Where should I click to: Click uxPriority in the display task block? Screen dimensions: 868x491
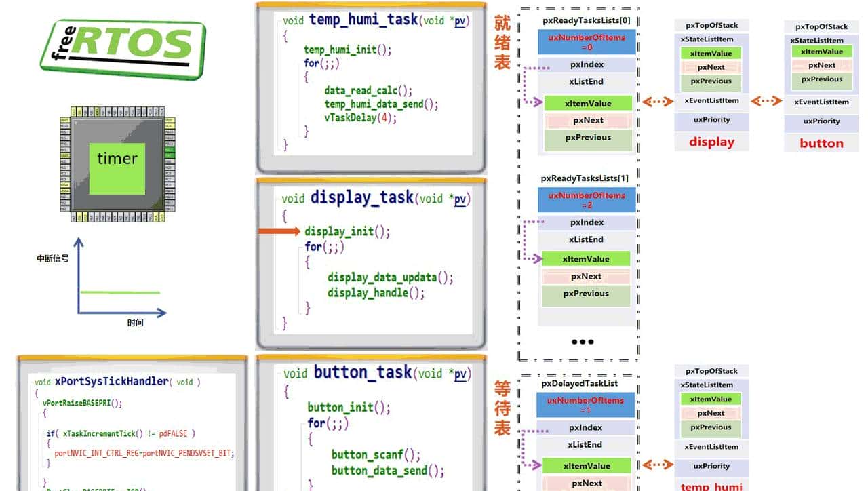(711, 120)
